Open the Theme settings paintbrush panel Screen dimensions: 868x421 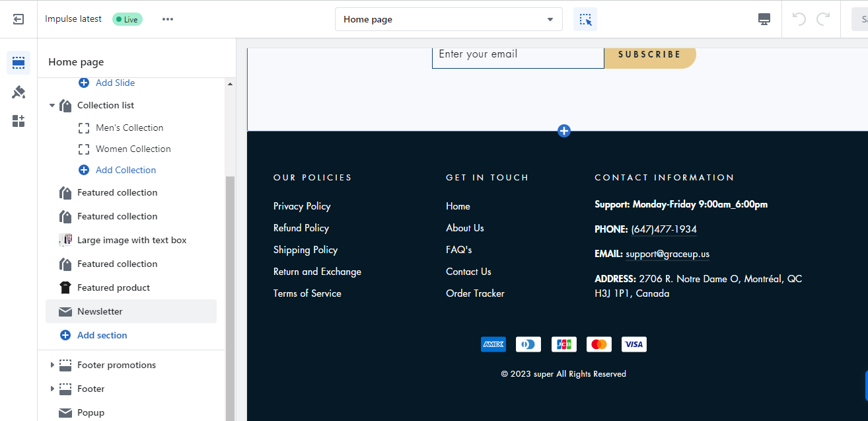click(18, 92)
